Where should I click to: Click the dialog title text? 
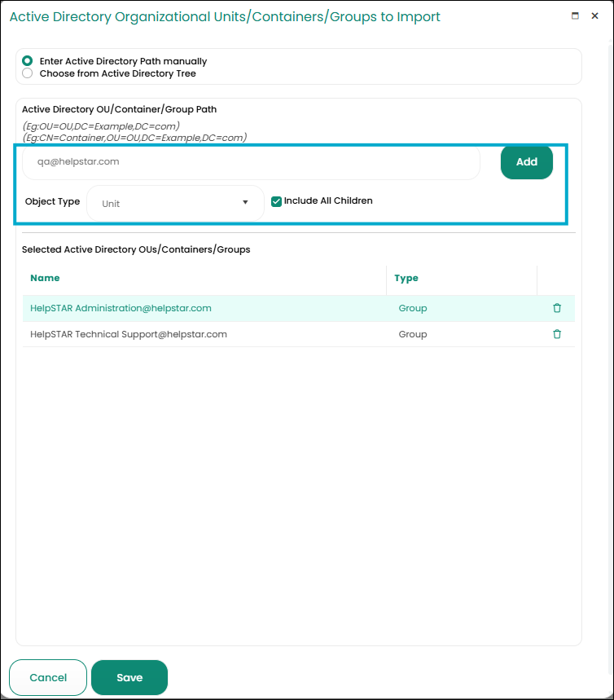pos(225,16)
